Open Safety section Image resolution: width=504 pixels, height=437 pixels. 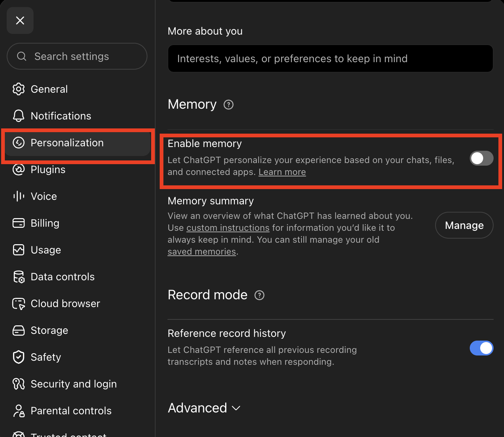(77, 357)
